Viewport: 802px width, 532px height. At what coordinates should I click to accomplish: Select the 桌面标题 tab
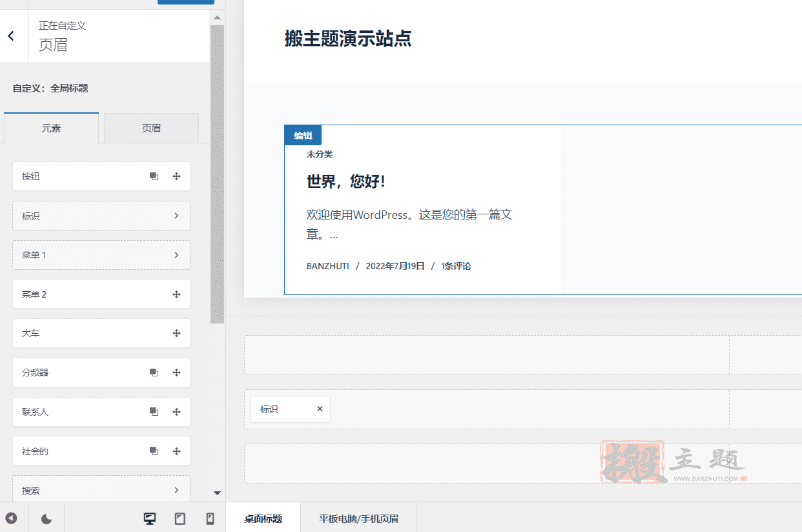tap(263, 518)
